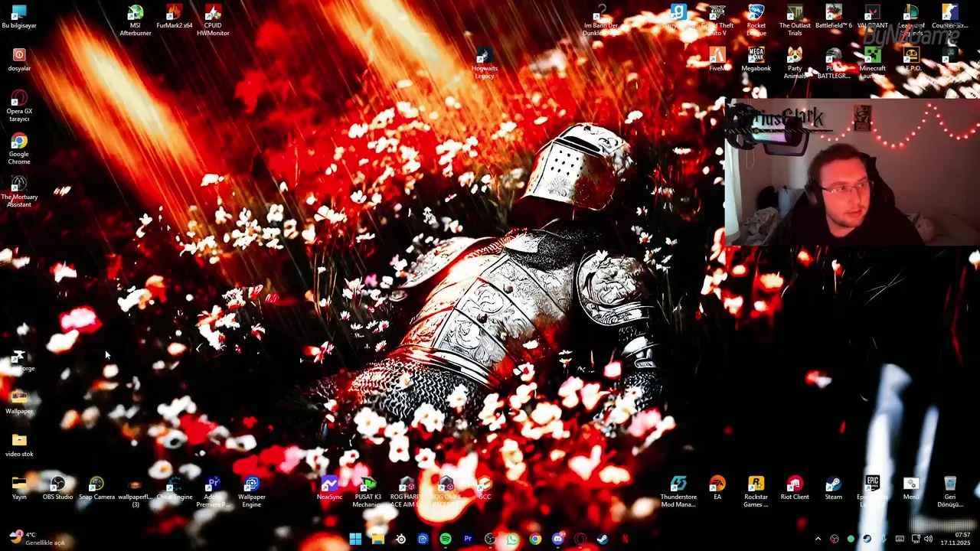Launch Google Chrome from the desktop shortcut
The height and width of the screenshot is (551, 980).
[x=19, y=149]
